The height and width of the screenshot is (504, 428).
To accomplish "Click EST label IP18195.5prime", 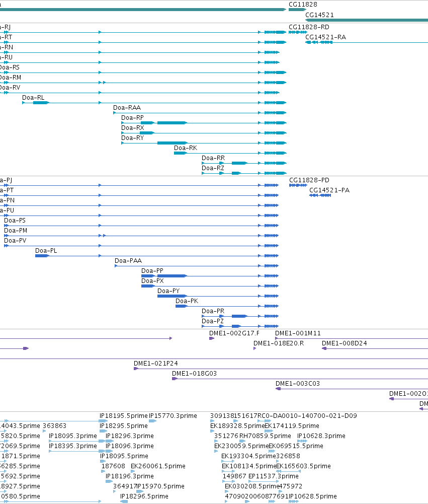I will [x=124, y=416].
